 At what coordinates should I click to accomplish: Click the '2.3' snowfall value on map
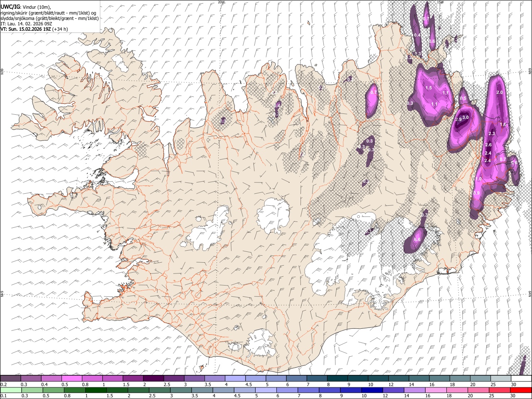click(x=492, y=133)
